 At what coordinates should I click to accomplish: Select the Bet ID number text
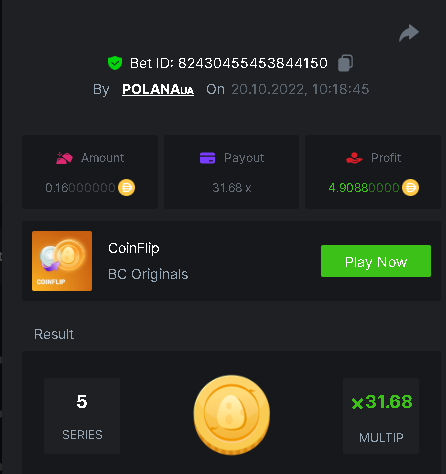tap(253, 63)
